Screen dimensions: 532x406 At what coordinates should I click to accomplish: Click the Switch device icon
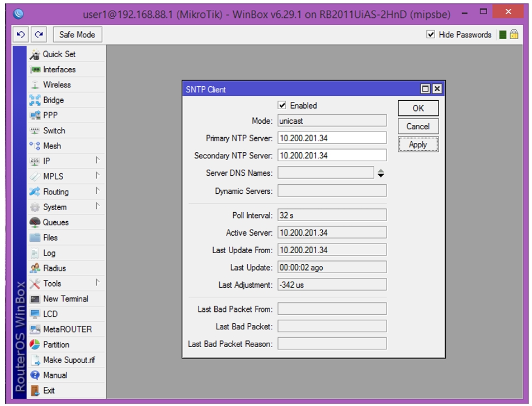tap(35, 131)
